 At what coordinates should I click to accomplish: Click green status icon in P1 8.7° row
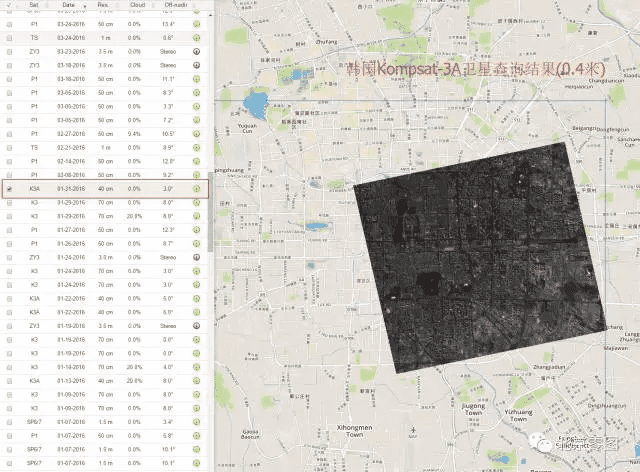[x=196, y=244]
